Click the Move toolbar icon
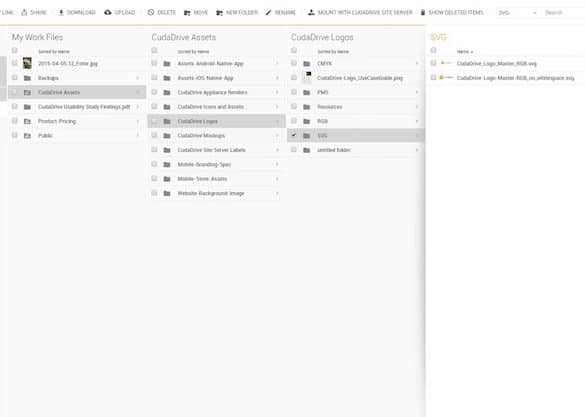585x417 pixels. pos(187,13)
